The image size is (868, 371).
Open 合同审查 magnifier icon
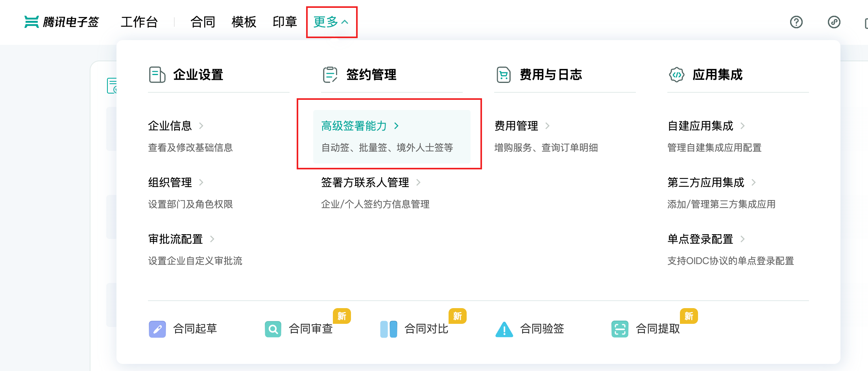pyautogui.click(x=273, y=329)
